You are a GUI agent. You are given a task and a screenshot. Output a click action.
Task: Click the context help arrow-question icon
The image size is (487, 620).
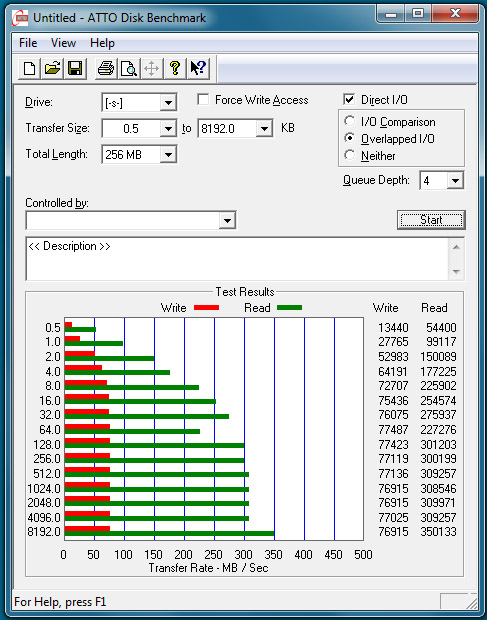198,69
